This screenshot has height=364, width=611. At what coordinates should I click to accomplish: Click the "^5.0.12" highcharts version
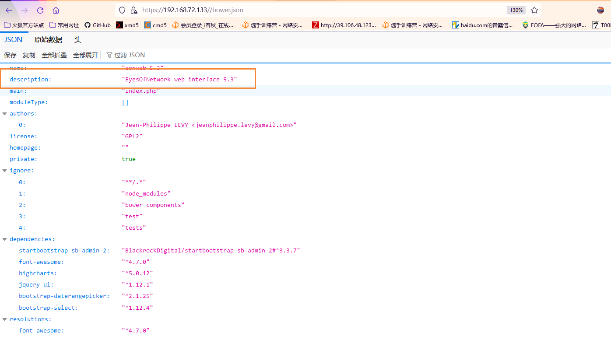[137, 273]
